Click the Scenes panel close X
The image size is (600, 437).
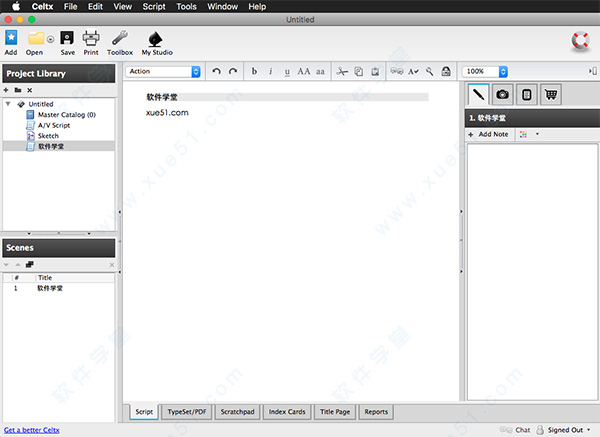pos(111,265)
